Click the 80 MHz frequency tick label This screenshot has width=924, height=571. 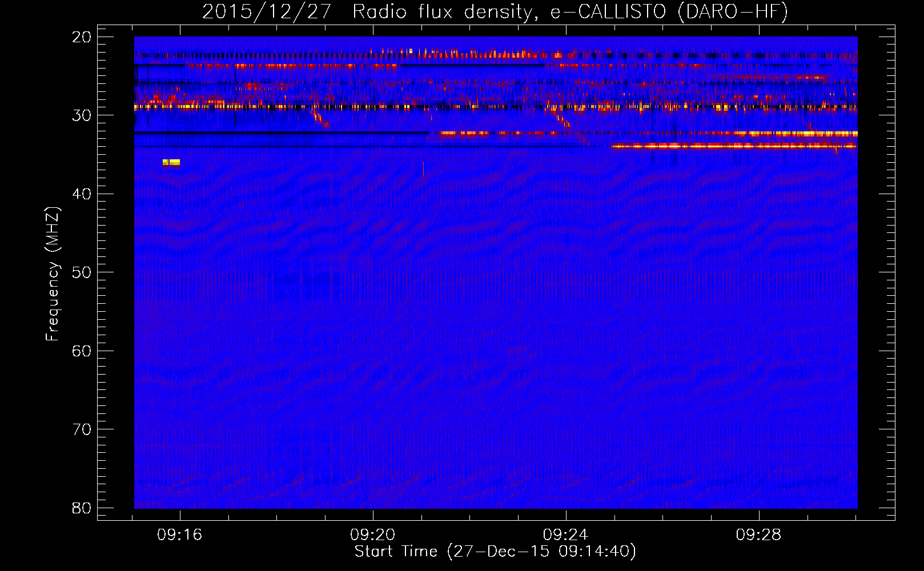pos(82,508)
